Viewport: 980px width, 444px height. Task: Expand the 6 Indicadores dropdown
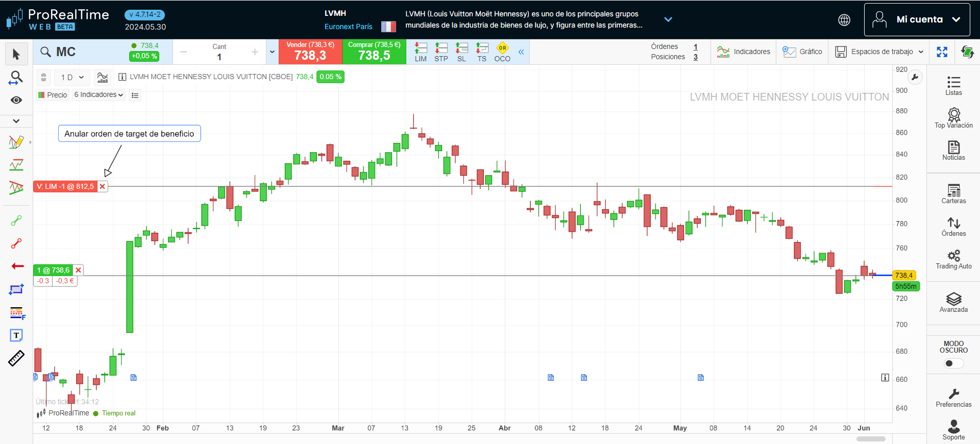[99, 95]
